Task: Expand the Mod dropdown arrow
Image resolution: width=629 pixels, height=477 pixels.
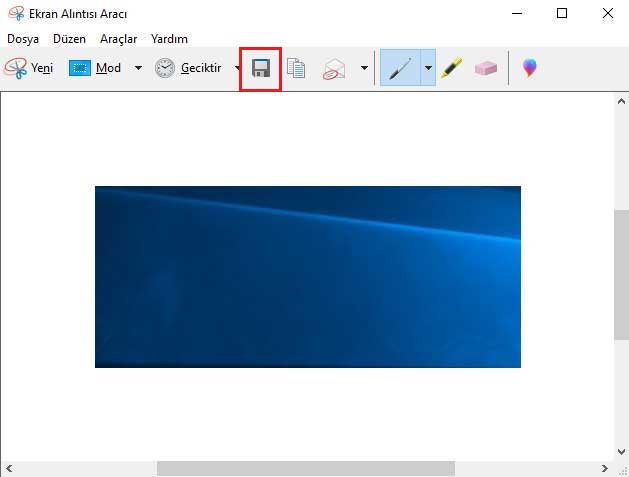Action: coord(138,68)
